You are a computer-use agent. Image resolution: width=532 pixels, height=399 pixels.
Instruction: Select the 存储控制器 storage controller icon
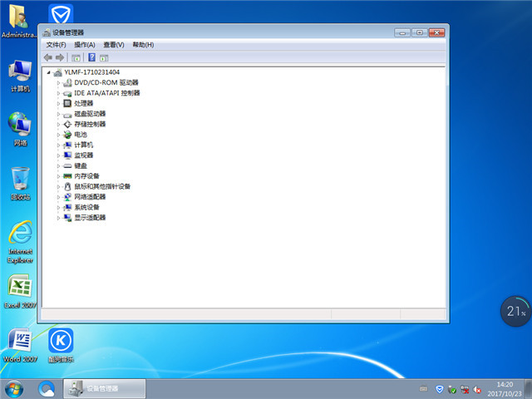(x=67, y=124)
